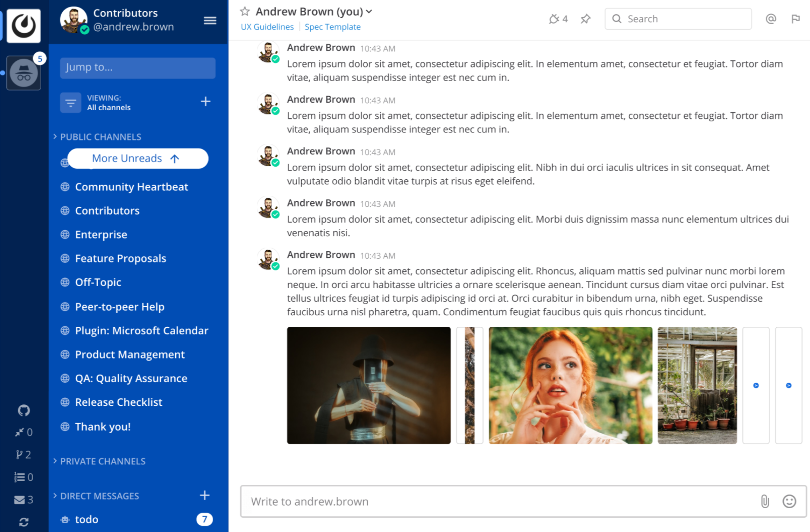The height and width of the screenshot is (532, 810).
Task: Show flagged posts via flag icon
Action: [x=795, y=19]
